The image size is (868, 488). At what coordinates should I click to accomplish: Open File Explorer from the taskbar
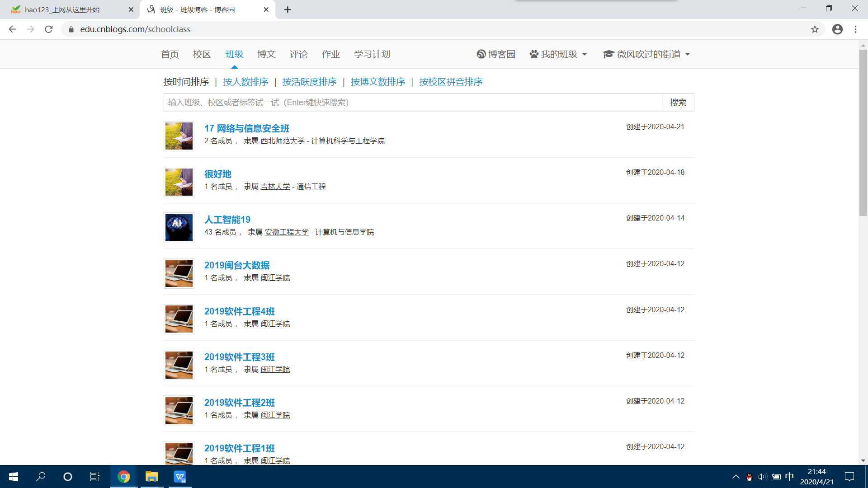[x=151, y=477]
